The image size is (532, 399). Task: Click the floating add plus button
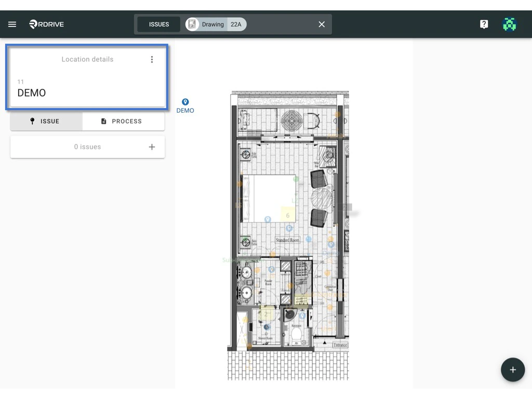(513, 370)
